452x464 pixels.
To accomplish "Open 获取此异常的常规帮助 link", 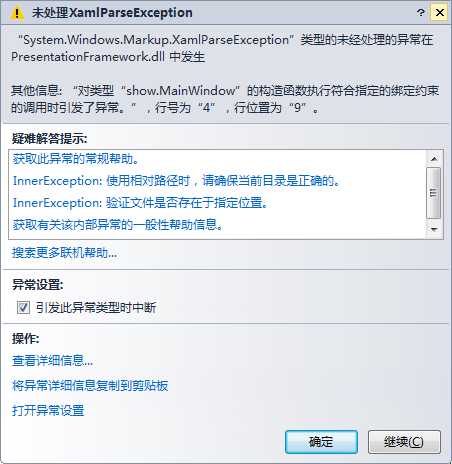I will (76, 159).
